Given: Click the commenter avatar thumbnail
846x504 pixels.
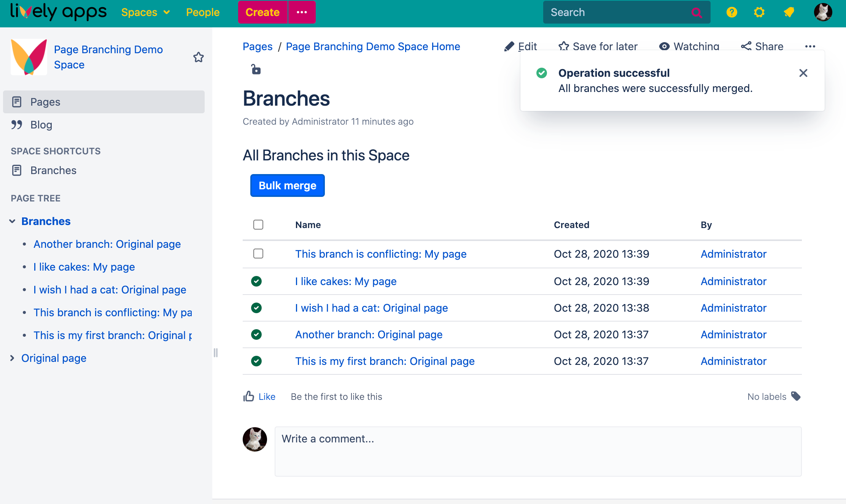Looking at the screenshot, I should pos(255,439).
